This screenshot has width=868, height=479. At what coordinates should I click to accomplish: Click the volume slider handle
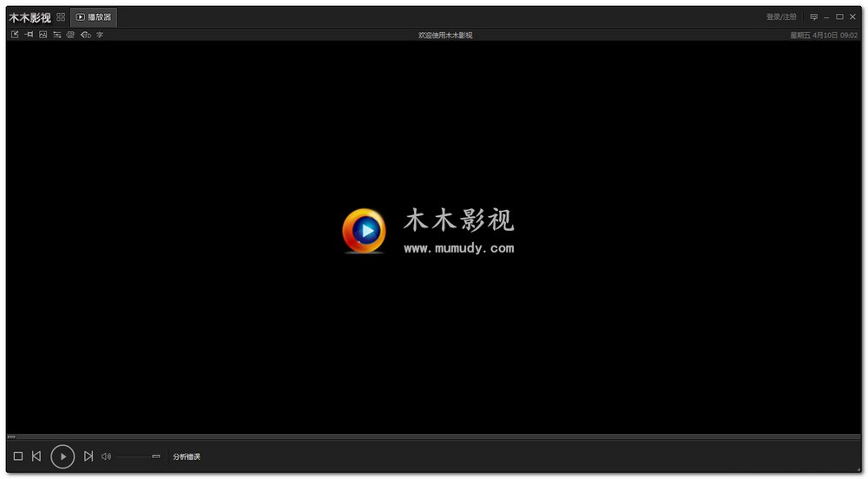156,456
